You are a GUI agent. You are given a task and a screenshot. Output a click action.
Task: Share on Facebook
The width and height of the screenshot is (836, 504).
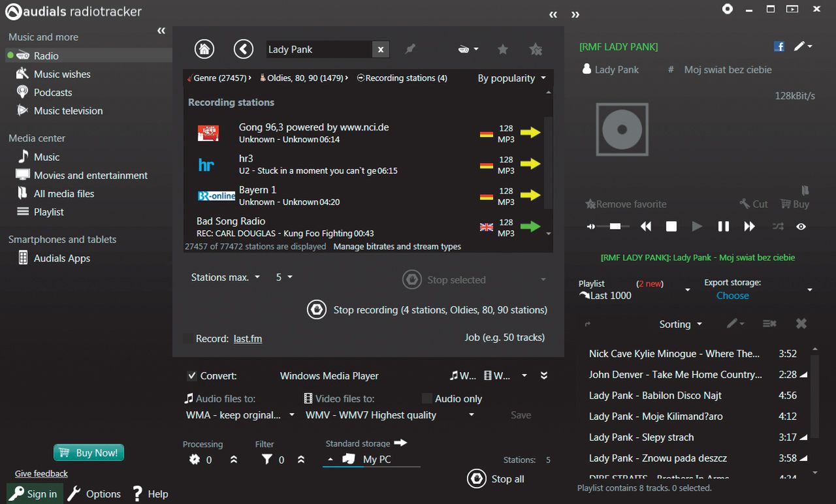[779, 46]
